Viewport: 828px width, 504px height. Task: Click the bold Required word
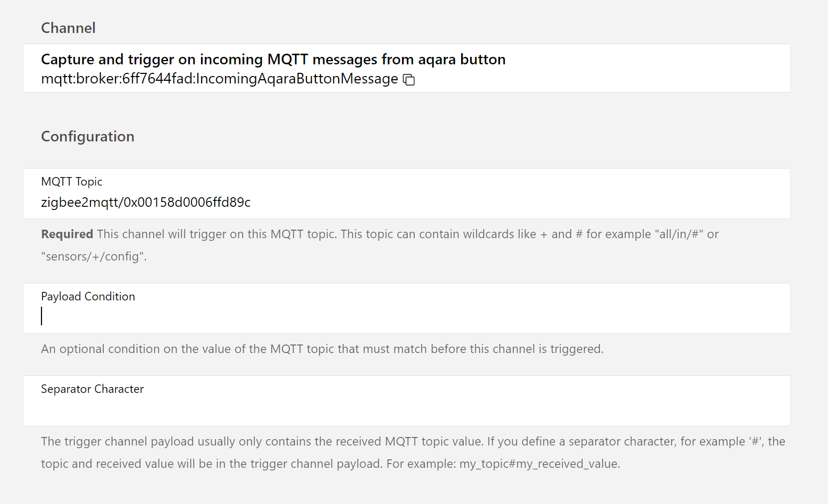coord(67,234)
